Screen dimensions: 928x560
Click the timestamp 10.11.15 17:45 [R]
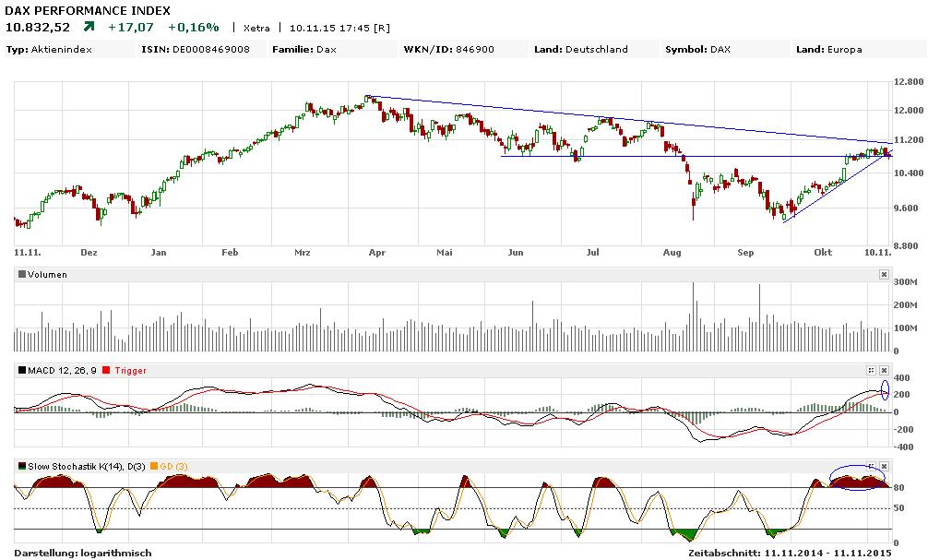coord(339,28)
